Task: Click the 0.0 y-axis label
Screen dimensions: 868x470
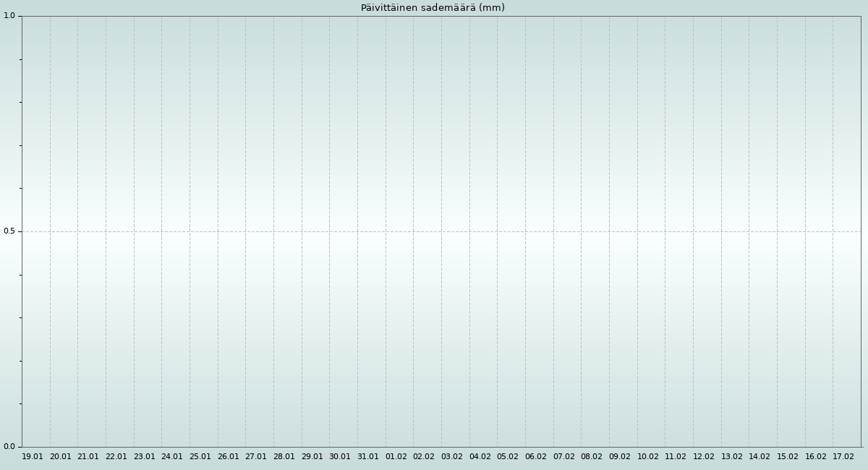Action: point(9,446)
